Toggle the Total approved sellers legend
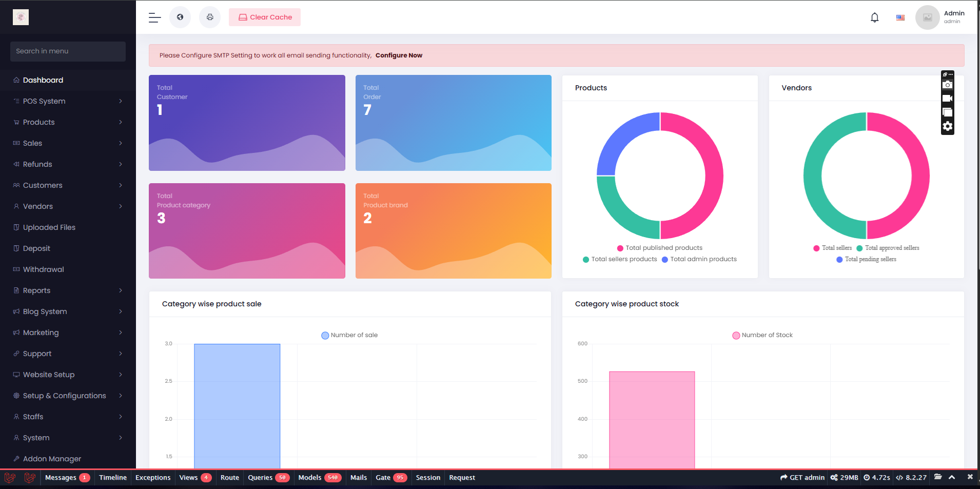This screenshot has height=489, width=980. [x=888, y=248]
